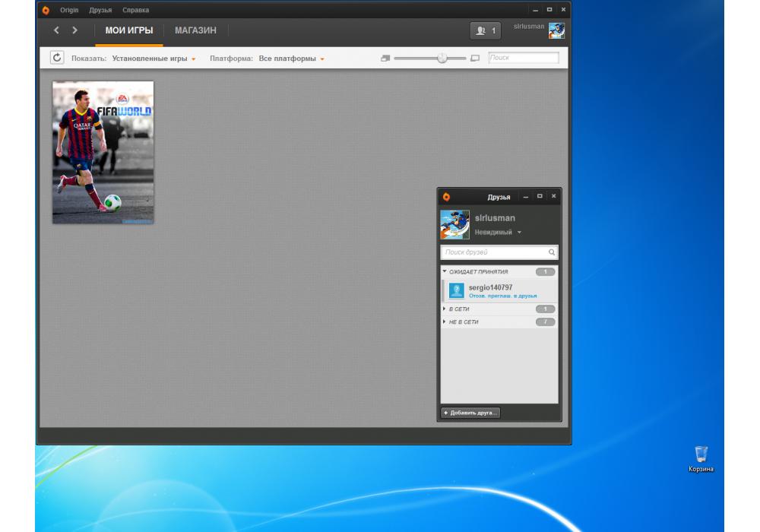Click the Добавить друга button
760x532 pixels.
pos(470,413)
